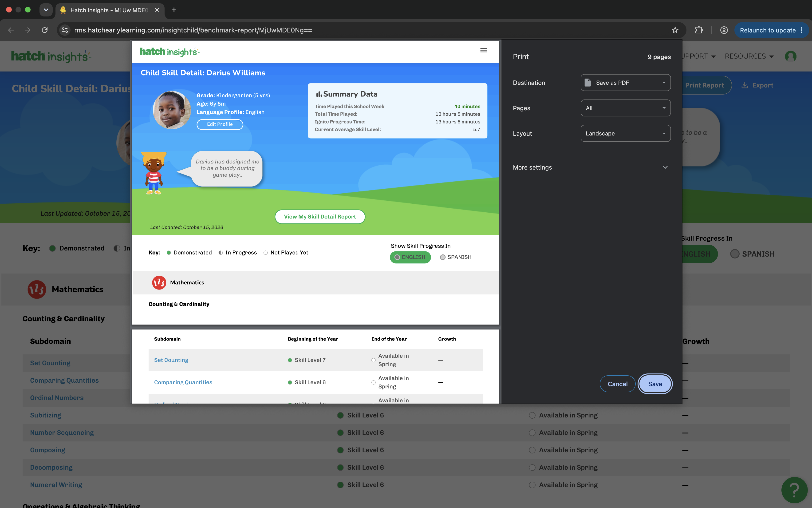Open Numeral Writing subdomain link
812x508 pixels.
[56, 485]
